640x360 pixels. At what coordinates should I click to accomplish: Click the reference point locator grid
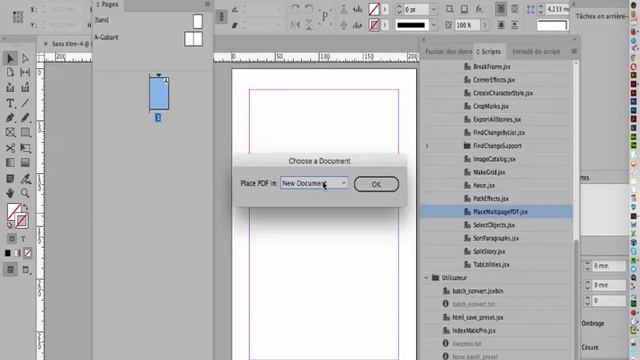(18, 17)
